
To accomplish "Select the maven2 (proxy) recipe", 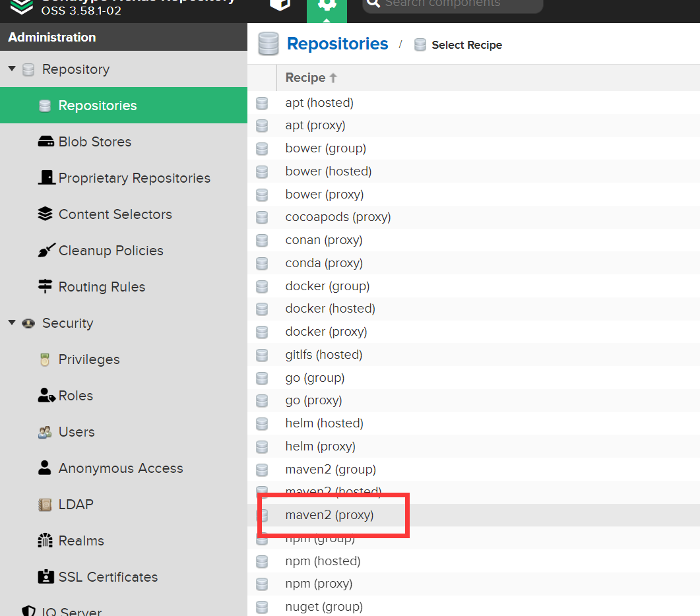I will (x=329, y=515).
